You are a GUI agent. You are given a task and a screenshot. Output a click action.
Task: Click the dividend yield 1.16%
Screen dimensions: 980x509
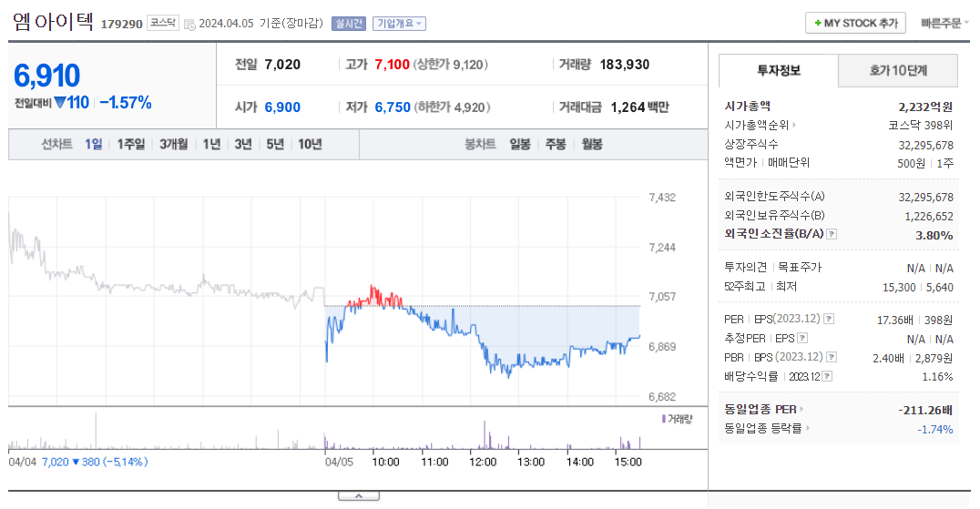click(937, 377)
